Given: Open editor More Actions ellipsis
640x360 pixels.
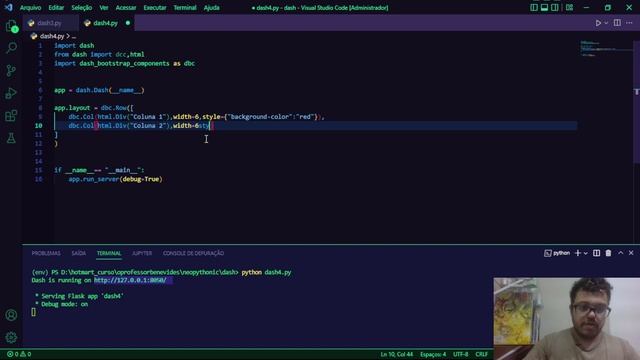Looking at the screenshot, I should tap(629, 23).
